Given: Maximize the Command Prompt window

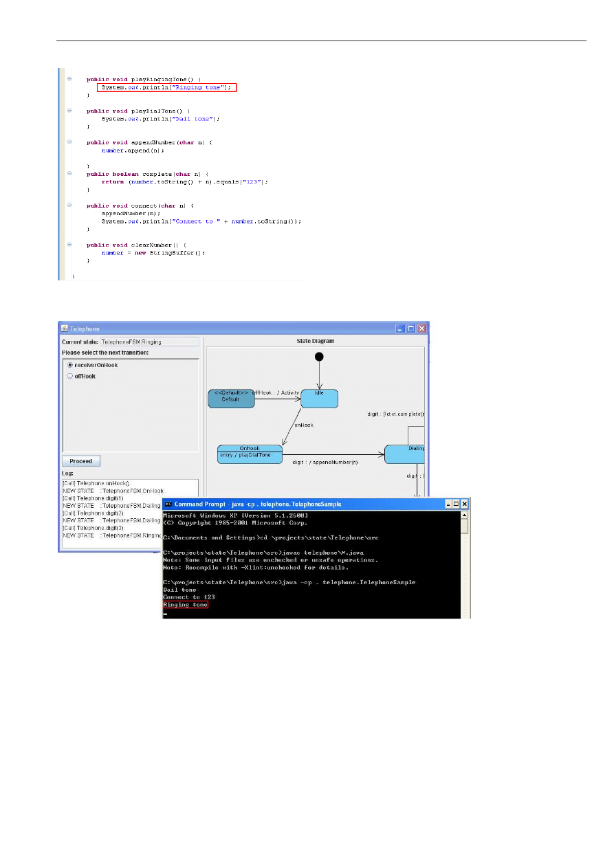Looking at the screenshot, I should coord(455,504).
